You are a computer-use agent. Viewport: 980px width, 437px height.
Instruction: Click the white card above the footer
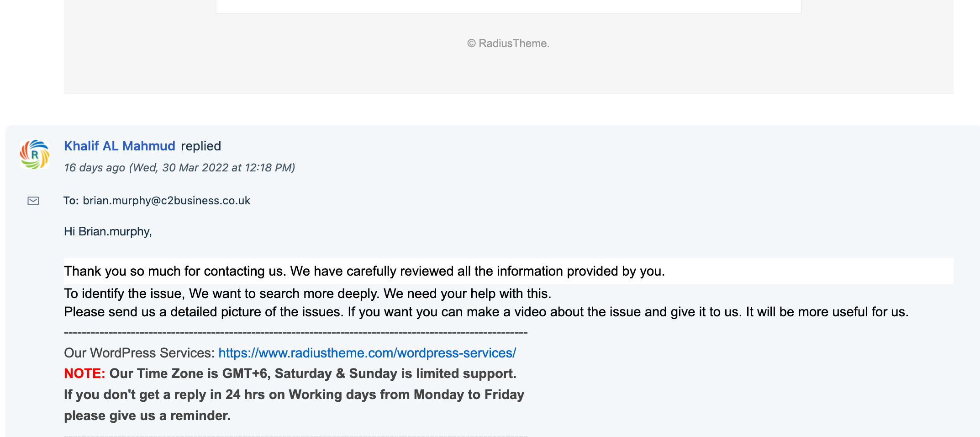pos(508,6)
